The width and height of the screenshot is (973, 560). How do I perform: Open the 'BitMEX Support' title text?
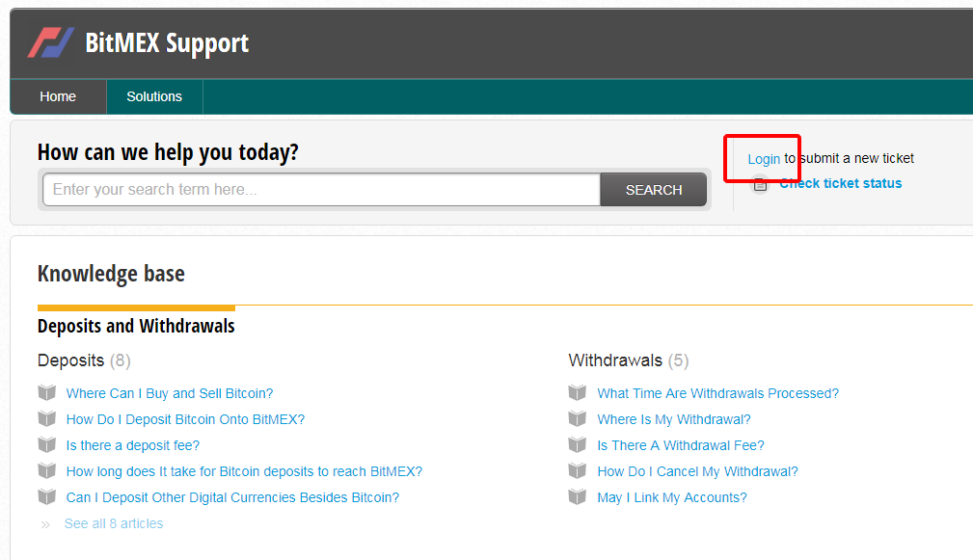(167, 43)
